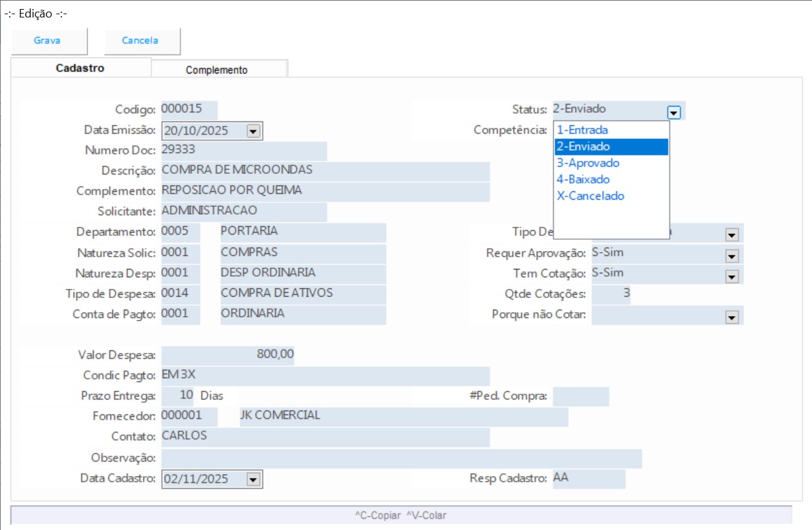
Task: Click the Qtde Cotações field
Action: (x=611, y=294)
